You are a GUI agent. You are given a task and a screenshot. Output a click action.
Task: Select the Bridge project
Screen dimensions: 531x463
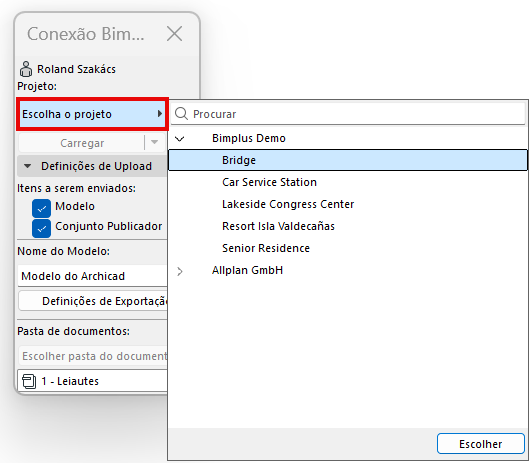click(348, 160)
